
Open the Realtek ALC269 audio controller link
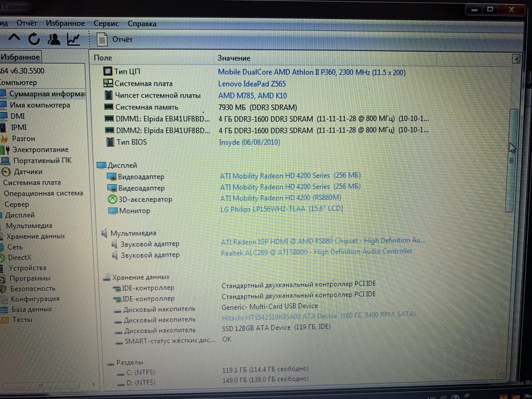coord(317,252)
